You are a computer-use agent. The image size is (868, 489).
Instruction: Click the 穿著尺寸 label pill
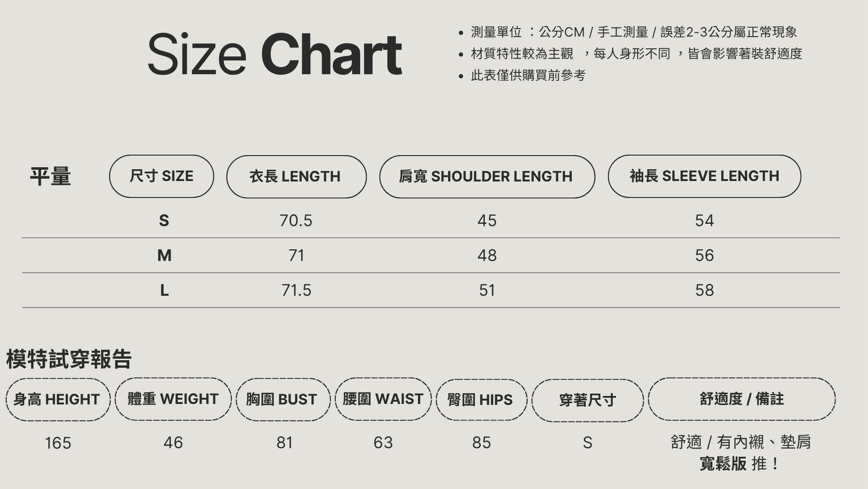587,401
